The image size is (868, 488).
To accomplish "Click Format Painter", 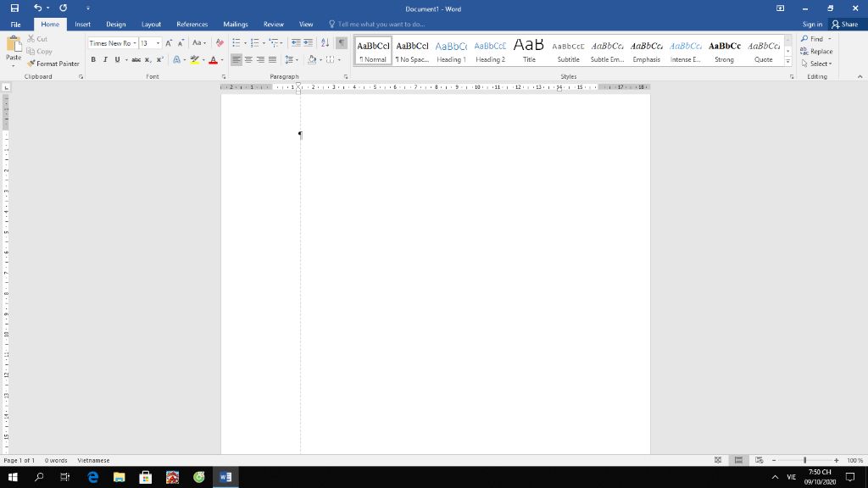I will pyautogui.click(x=53, y=64).
